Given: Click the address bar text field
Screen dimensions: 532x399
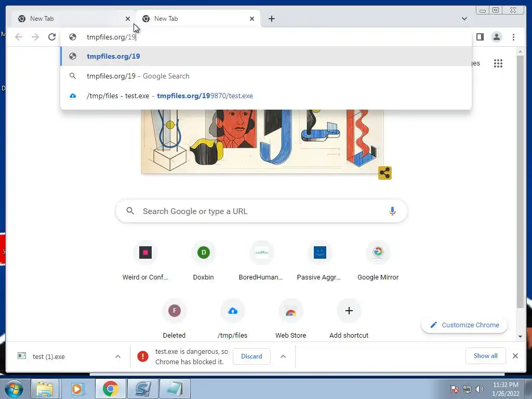Looking at the screenshot, I should pyautogui.click(x=266, y=37).
